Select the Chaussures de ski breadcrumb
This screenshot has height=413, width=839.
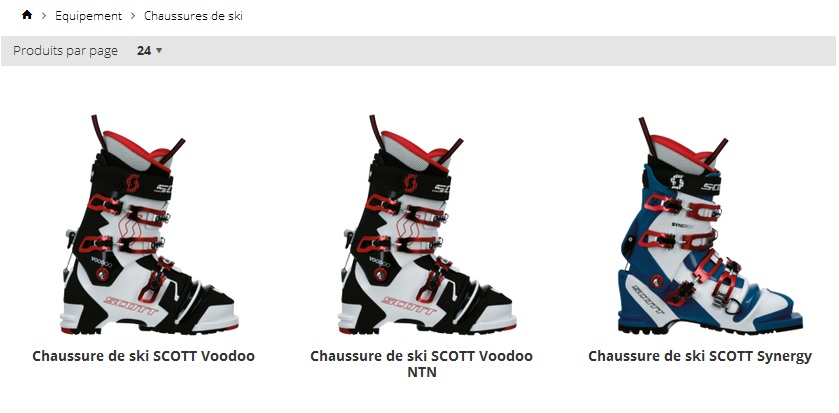pyautogui.click(x=193, y=16)
